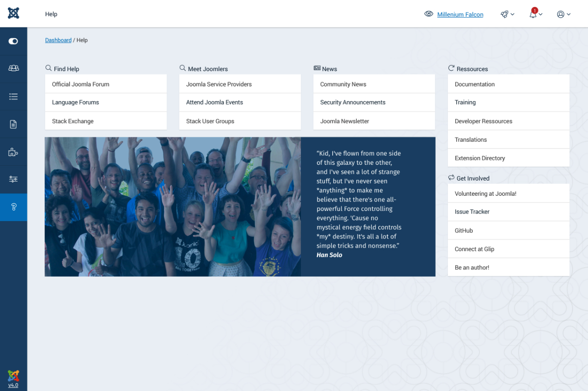Click the user account avatar icon

(561, 14)
